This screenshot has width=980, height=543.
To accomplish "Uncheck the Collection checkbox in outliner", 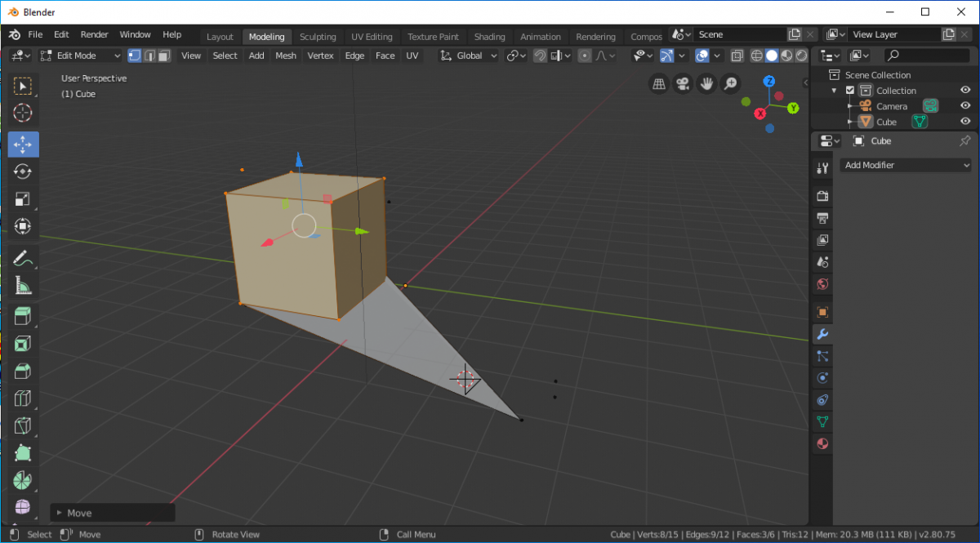I will pos(850,91).
